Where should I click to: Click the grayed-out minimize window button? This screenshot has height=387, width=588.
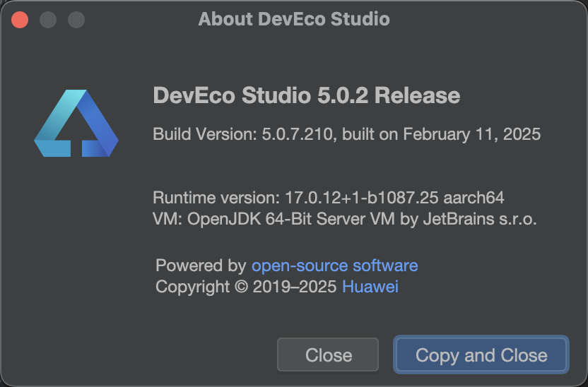(x=48, y=19)
